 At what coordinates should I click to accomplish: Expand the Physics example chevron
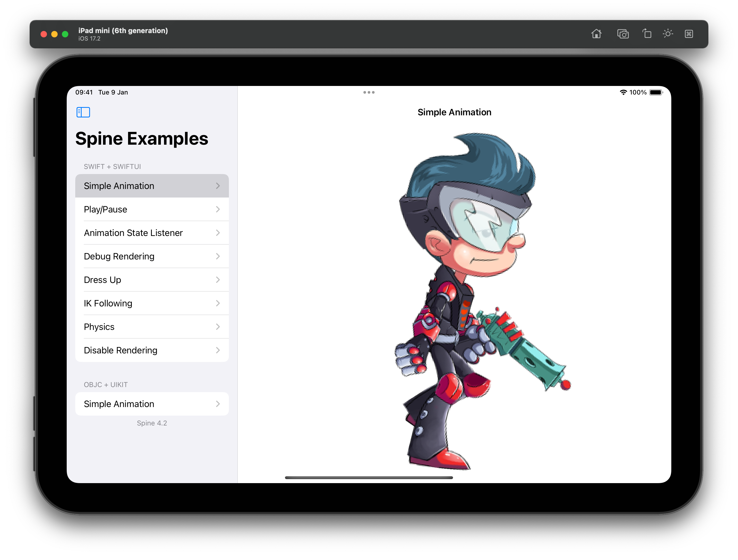point(218,327)
